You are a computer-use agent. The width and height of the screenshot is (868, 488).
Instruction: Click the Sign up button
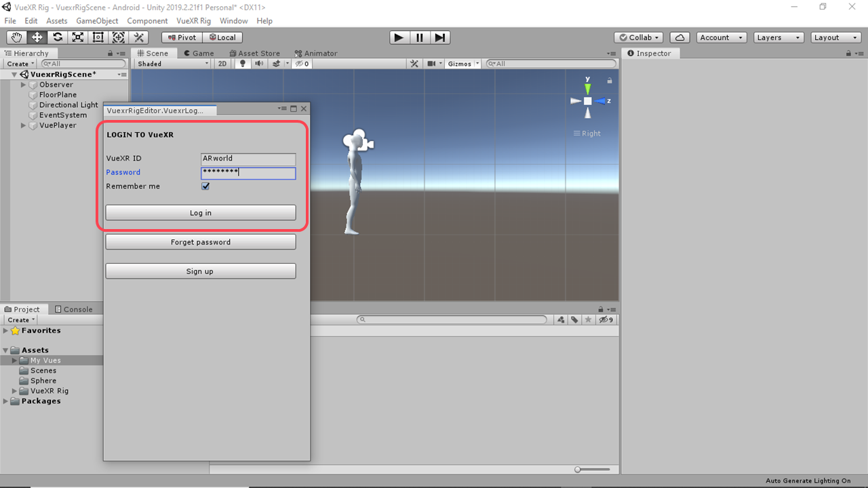201,271
